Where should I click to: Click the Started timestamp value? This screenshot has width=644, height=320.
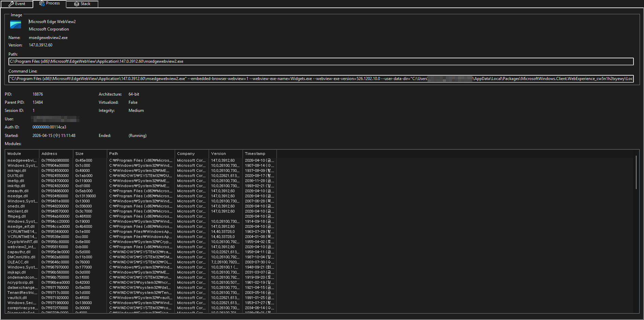tap(54, 136)
